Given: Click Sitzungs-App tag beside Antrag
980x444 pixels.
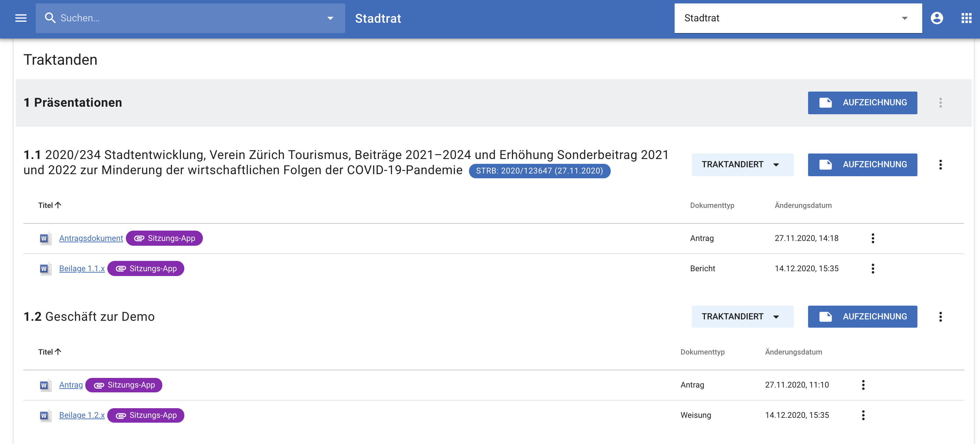Looking at the screenshot, I should pos(124,384).
